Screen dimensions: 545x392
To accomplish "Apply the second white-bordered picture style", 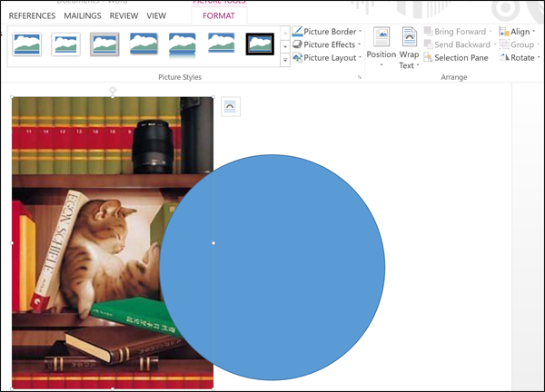I will coord(65,44).
